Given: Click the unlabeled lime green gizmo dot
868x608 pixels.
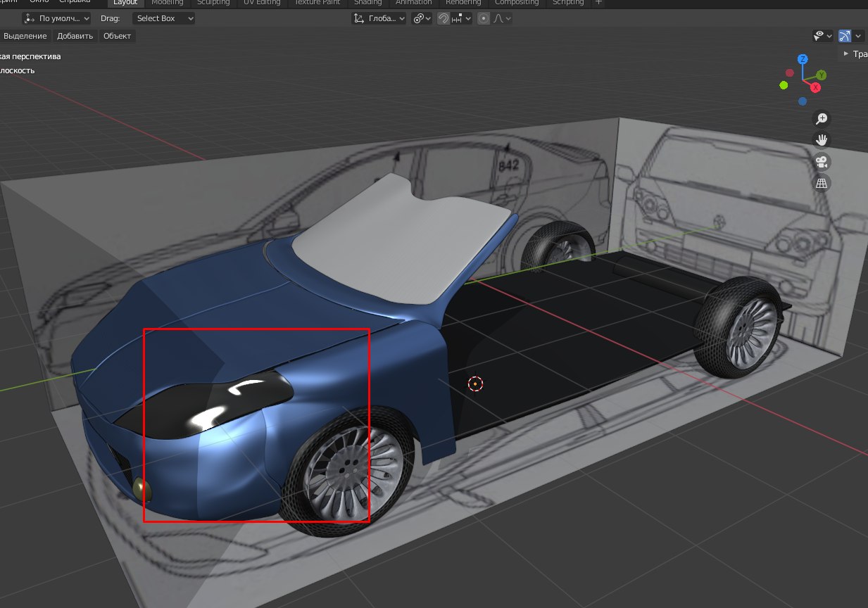Looking at the screenshot, I should [784, 85].
